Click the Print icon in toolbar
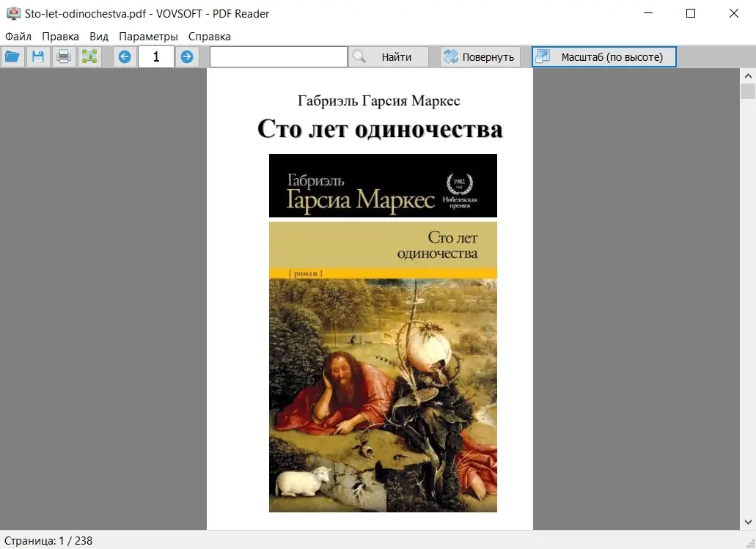Screen dimensions: 756x549 coord(64,57)
